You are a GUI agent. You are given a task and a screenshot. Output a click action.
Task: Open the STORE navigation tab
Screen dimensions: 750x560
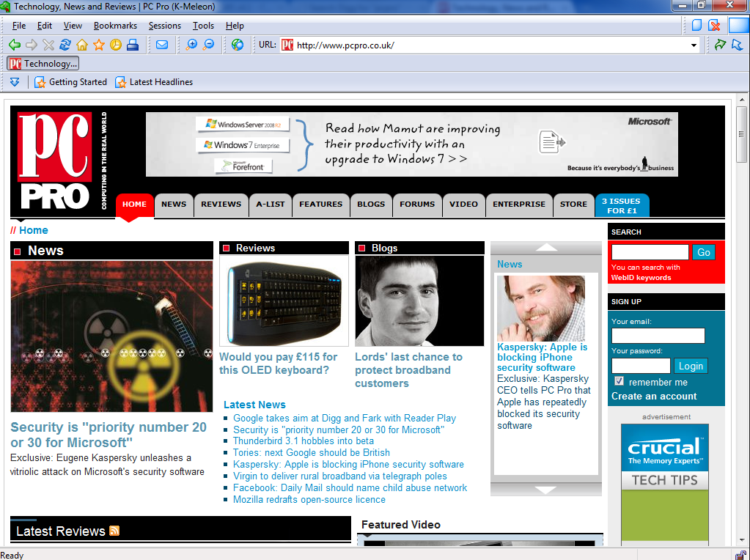pyautogui.click(x=573, y=205)
